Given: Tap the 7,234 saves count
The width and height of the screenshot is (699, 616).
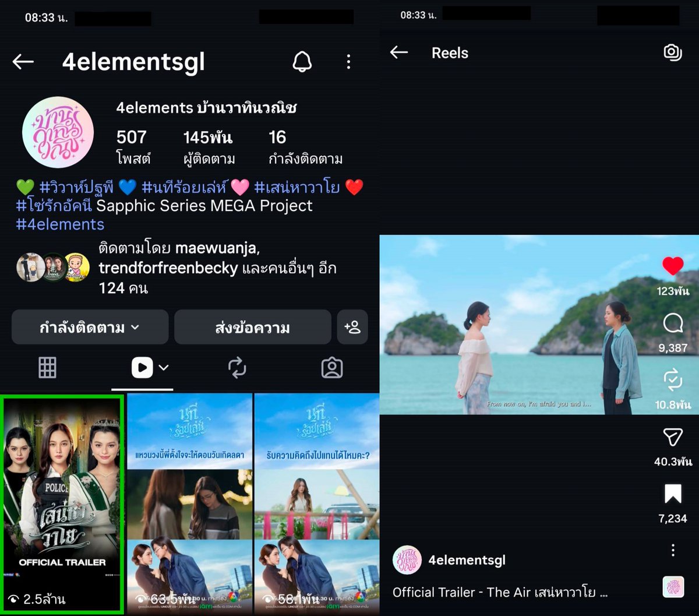Looking at the screenshot, I should point(673,518).
